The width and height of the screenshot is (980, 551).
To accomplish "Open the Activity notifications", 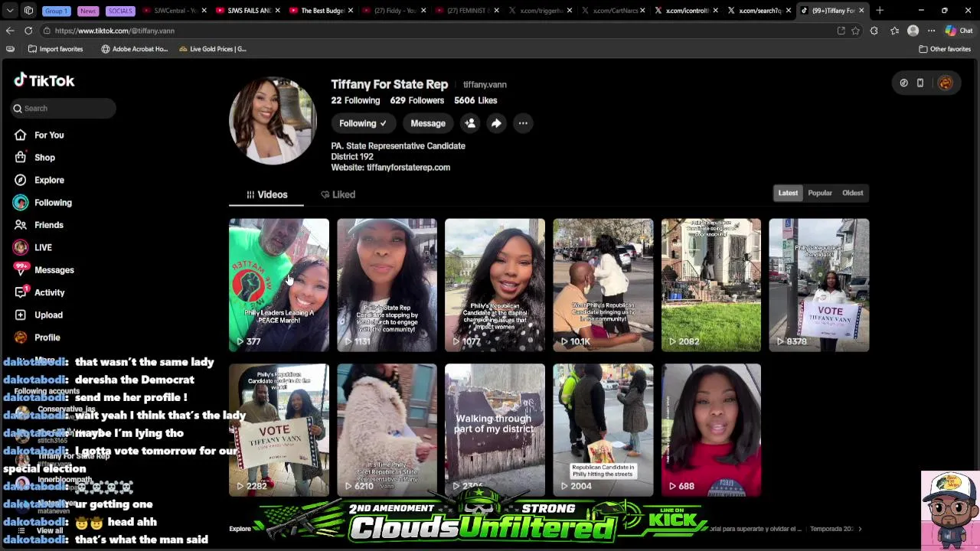I will pos(38,292).
